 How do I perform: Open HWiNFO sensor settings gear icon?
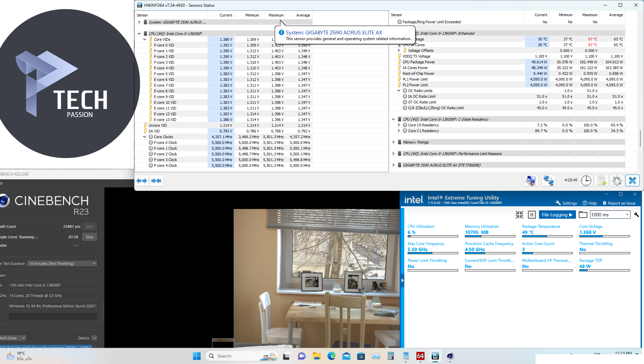617,181
